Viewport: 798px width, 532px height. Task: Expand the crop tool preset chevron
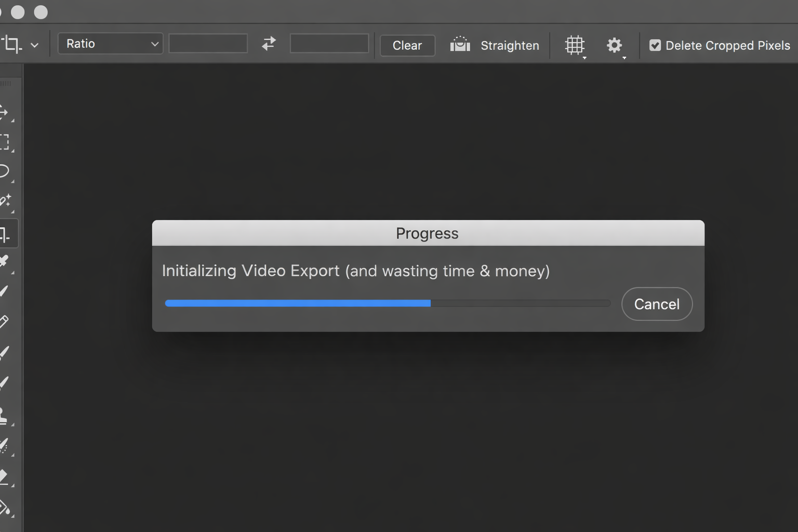pos(35,45)
